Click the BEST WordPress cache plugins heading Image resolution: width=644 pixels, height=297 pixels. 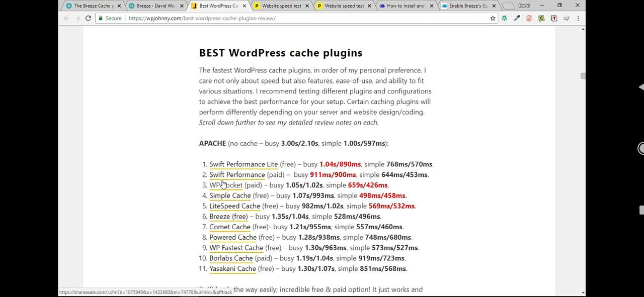tap(281, 53)
